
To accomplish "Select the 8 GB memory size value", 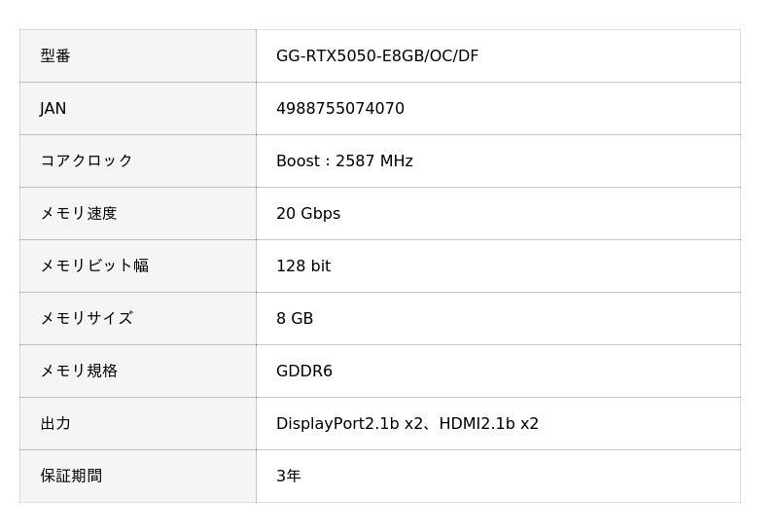I will [295, 319].
